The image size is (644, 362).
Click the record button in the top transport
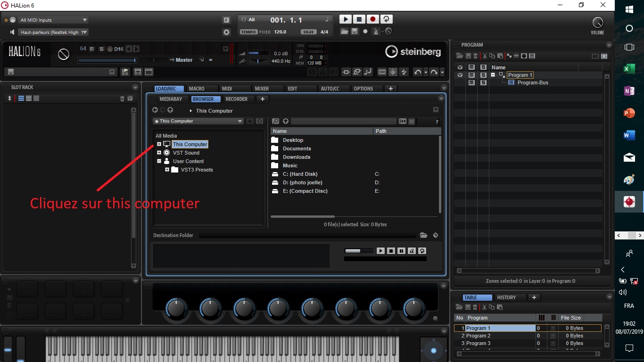(372, 19)
